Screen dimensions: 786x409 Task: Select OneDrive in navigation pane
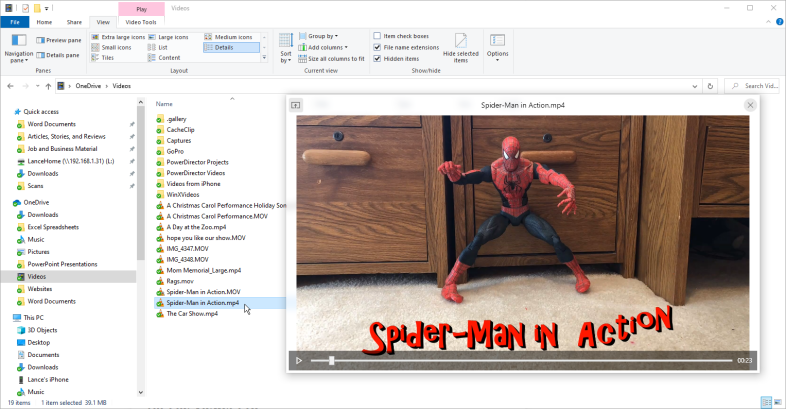[x=36, y=202]
